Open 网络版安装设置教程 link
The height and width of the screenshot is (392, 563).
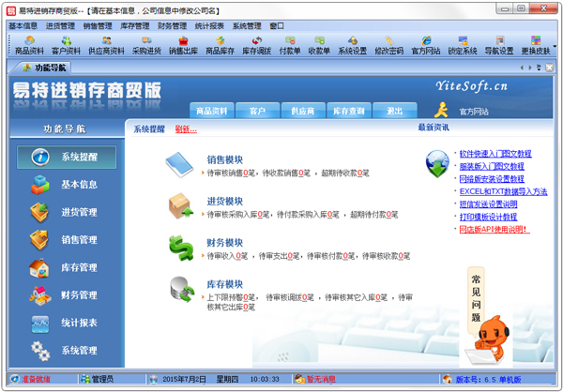(x=492, y=179)
